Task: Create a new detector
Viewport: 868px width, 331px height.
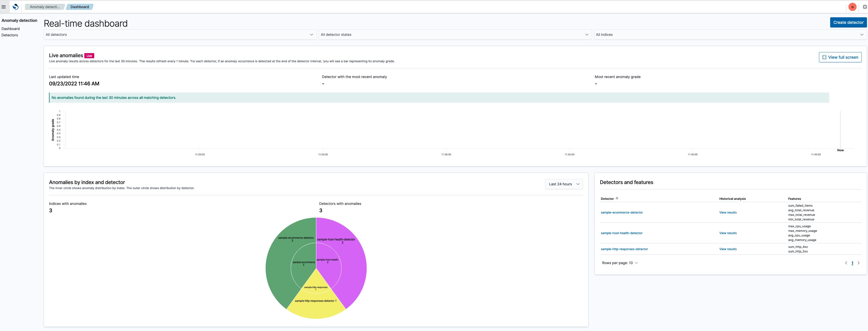Action: (848, 22)
